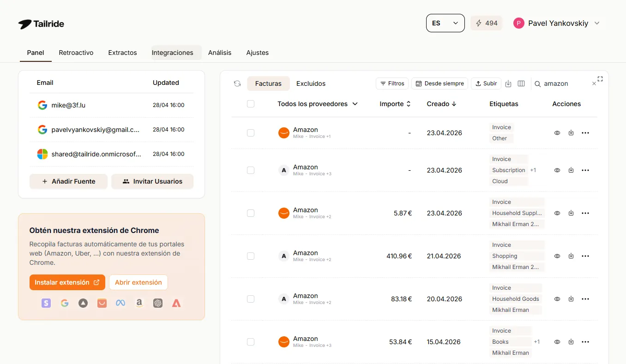This screenshot has width=626, height=364.
Task: Tick the checkbox of the Subscription tagged row
Action: tap(251, 170)
